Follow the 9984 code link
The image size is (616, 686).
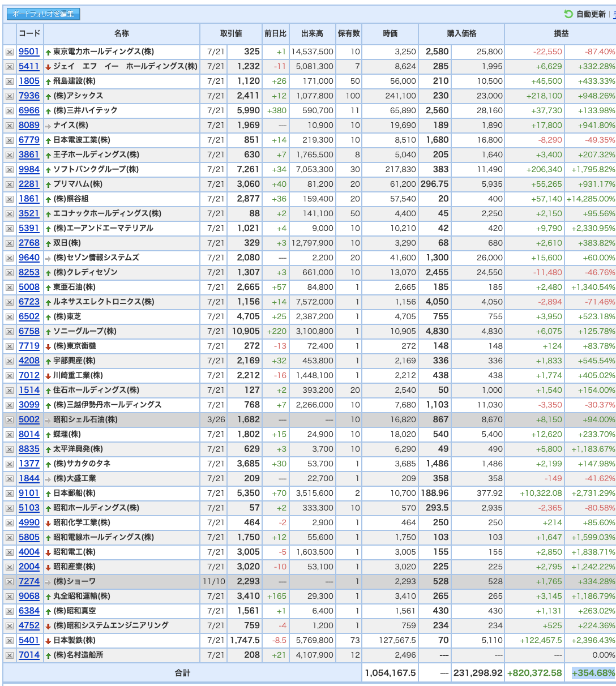point(29,169)
